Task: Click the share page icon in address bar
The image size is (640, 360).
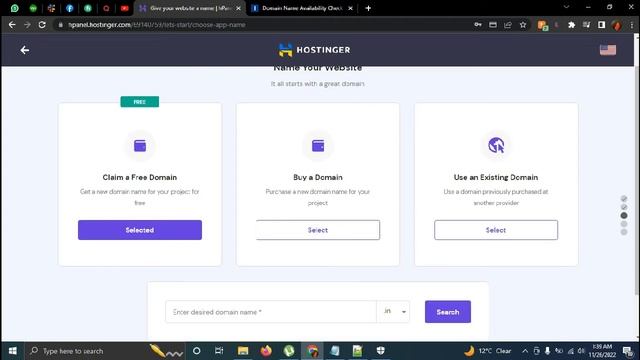Action: coord(508,25)
